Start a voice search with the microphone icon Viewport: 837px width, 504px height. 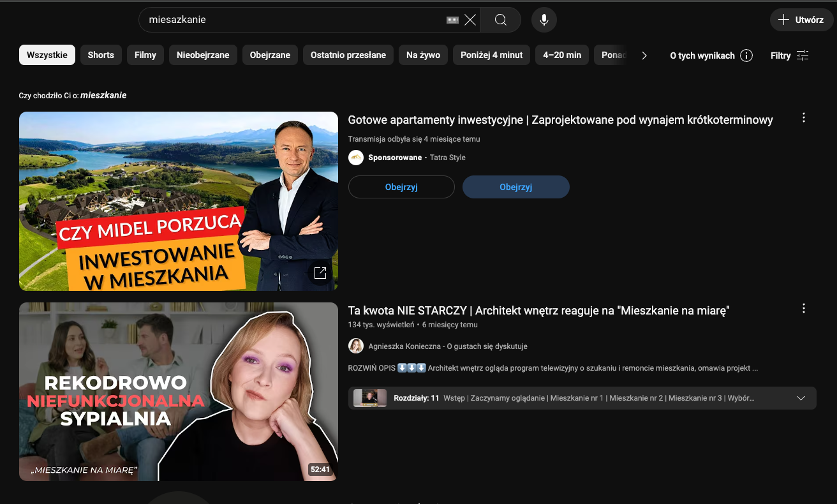coord(544,20)
